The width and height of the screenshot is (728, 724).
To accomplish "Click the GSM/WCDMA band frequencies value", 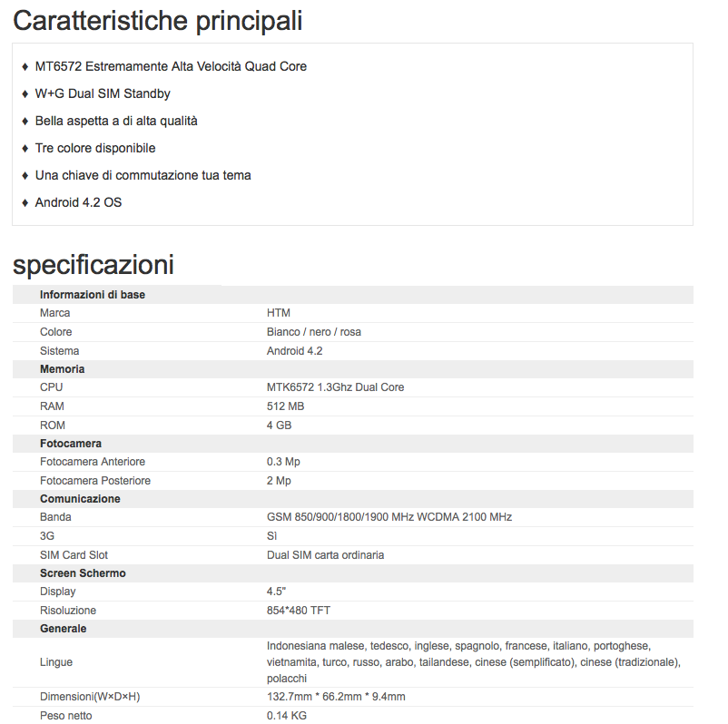I will (389, 517).
